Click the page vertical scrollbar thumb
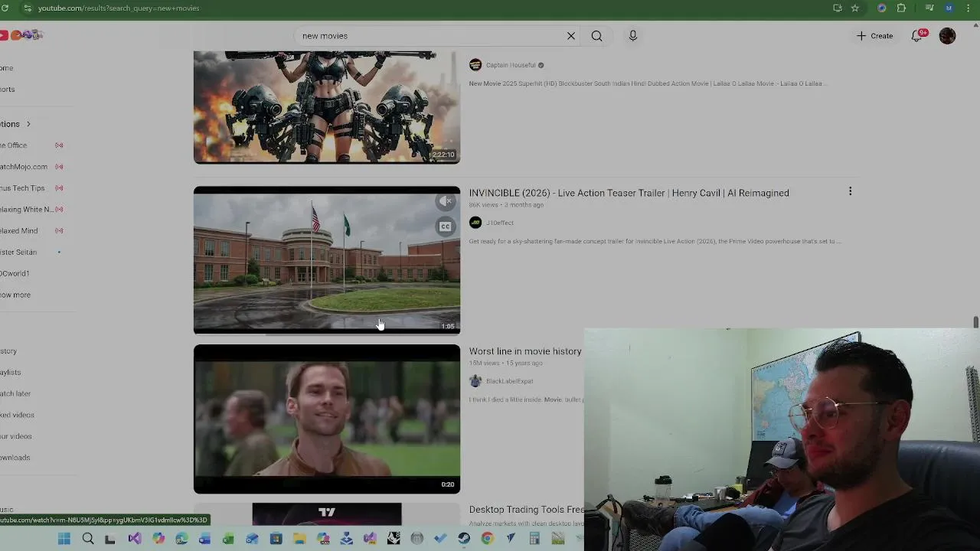This screenshot has height=551, width=980. 975,322
